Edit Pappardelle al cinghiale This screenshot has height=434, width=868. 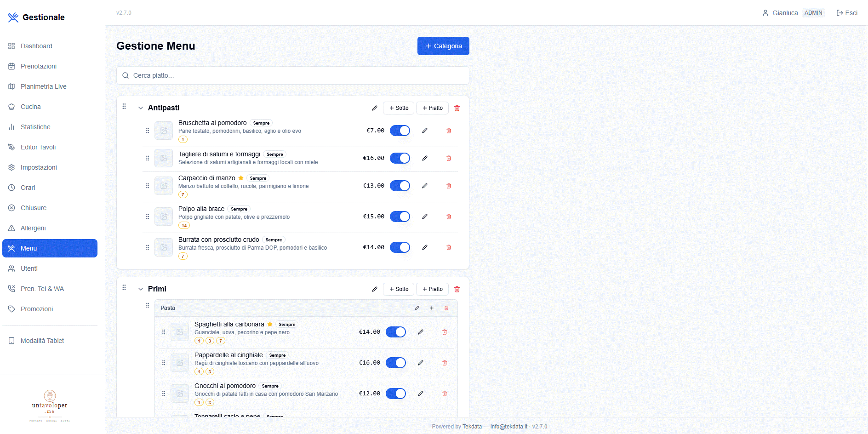point(421,363)
